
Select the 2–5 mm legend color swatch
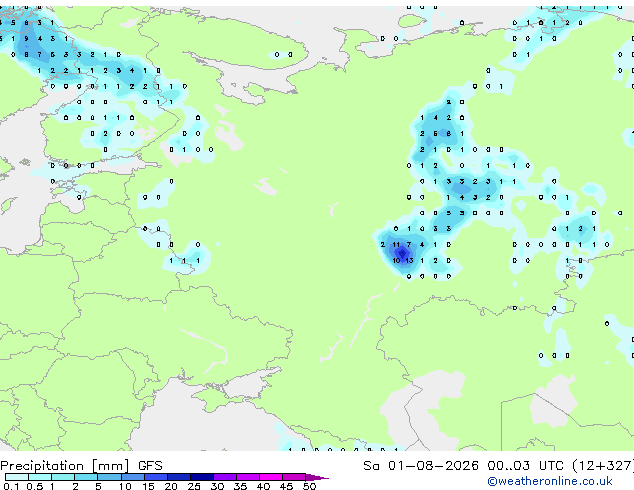click(86, 477)
